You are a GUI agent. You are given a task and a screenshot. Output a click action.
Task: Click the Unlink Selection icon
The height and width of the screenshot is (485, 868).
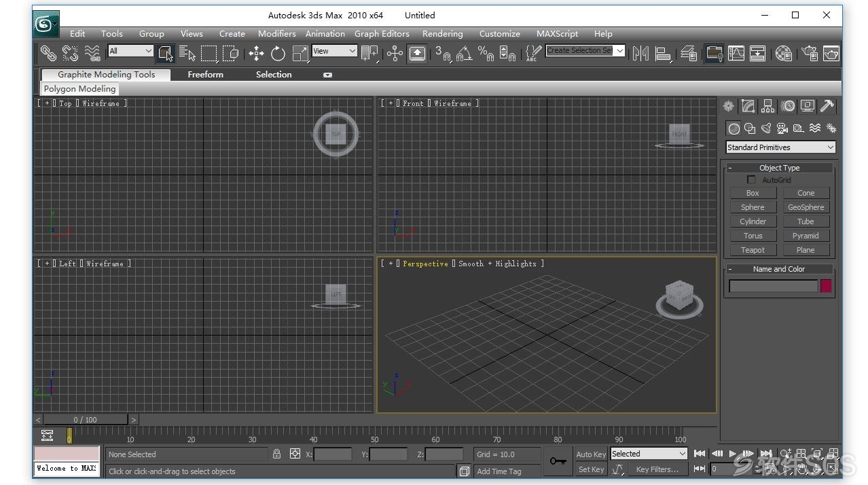click(x=70, y=53)
